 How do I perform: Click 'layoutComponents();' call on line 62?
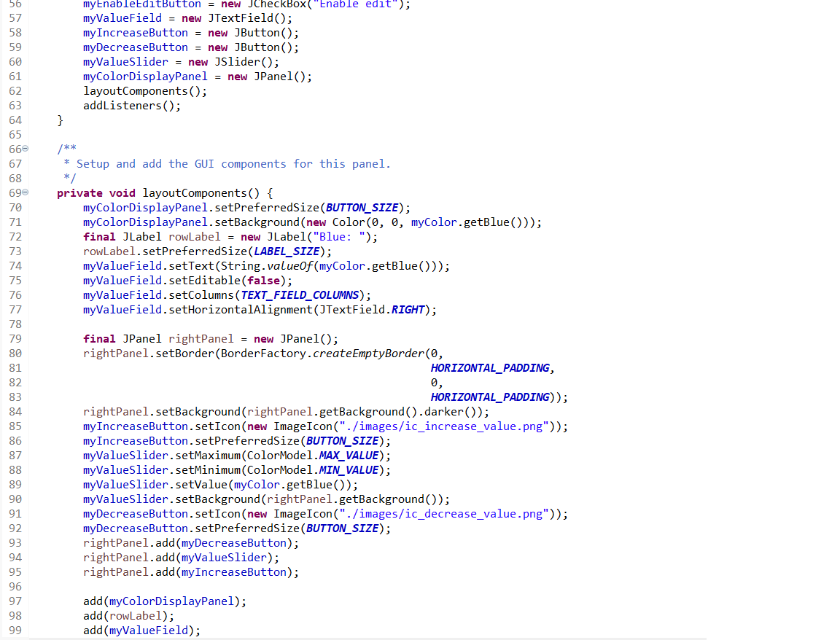pos(145,91)
